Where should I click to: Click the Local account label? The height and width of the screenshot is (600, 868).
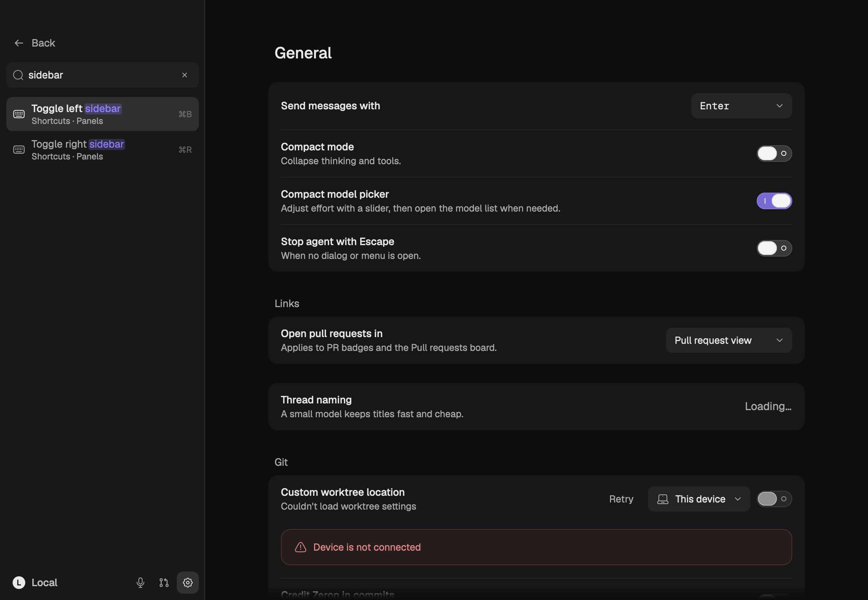[x=44, y=583]
